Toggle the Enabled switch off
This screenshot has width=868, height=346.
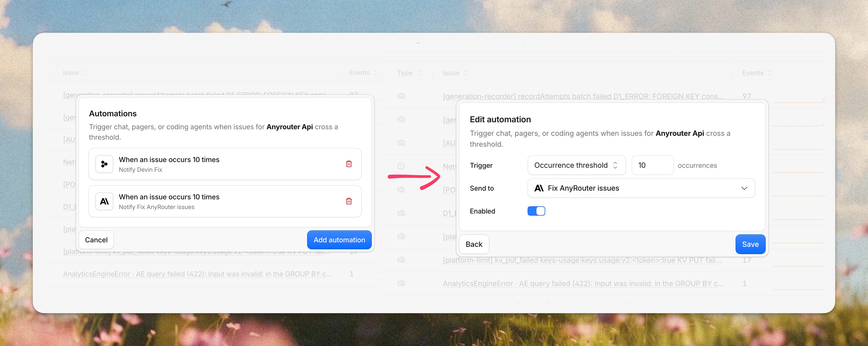click(x=536, y=211)
